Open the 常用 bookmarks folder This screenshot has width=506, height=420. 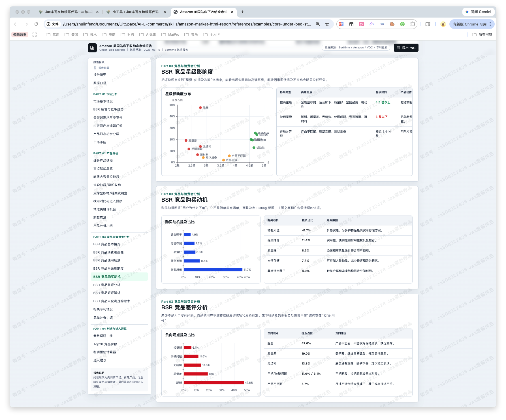53,35
